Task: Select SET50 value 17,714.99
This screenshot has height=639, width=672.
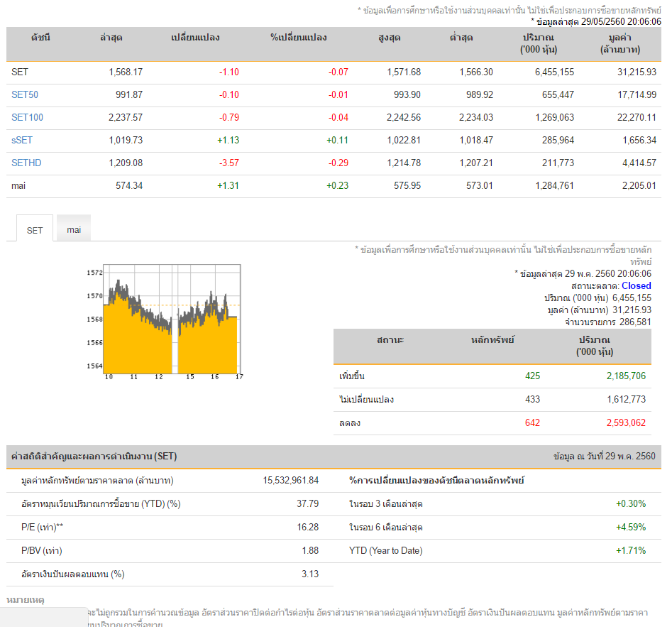Action: tap(637, 94)
